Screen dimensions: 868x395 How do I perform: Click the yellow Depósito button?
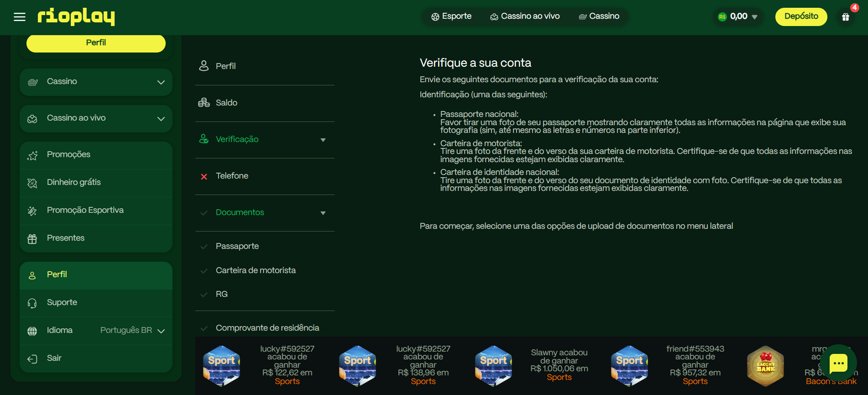pos(801,17)
